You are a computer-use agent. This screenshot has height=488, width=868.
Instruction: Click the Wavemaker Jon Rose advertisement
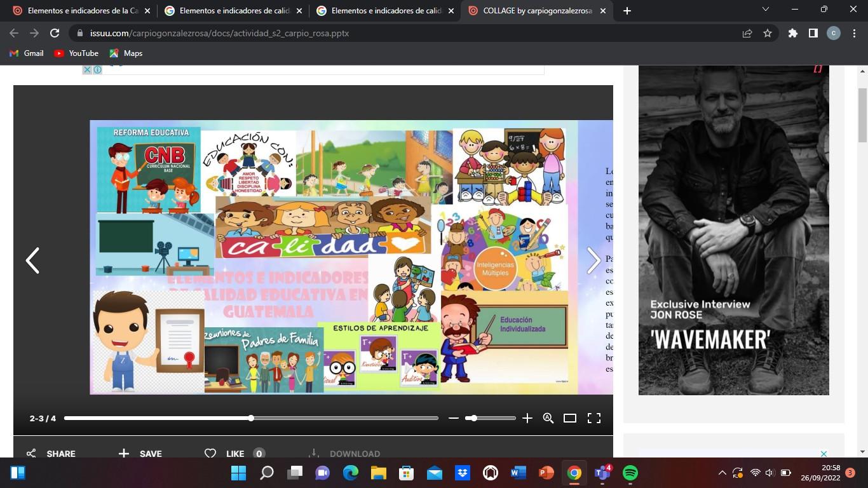(733, 229)
